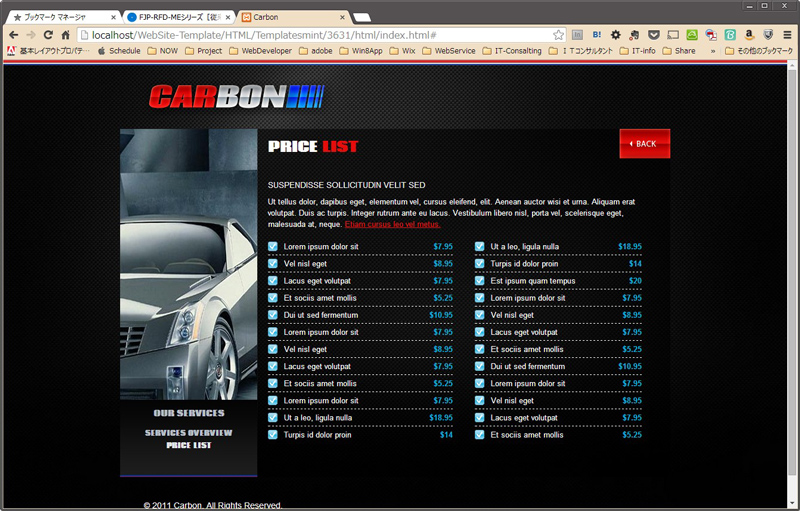The image size is (800, 511).
Task: Open the Price List sidebar menu item
Action: [x=189, y=445]
